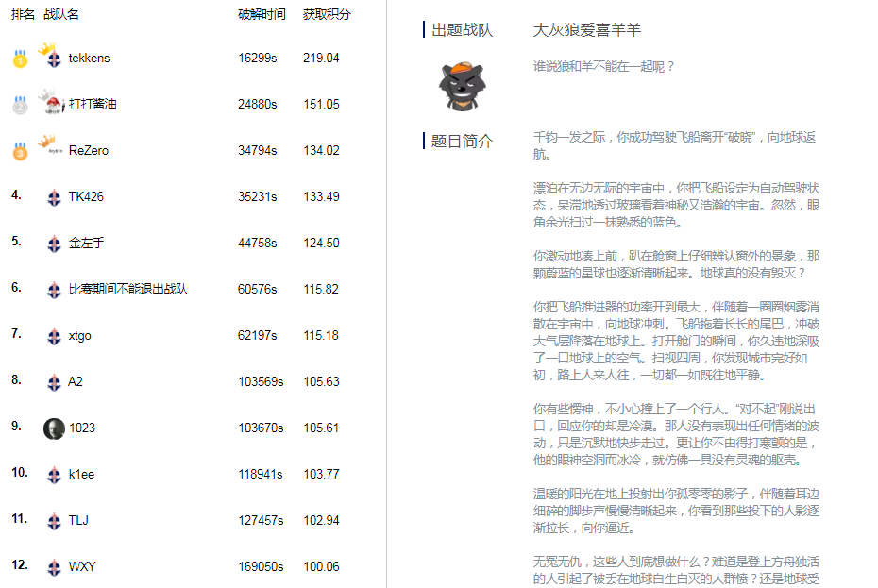
Task: Click score value 151.05
Action: coord(321,104)
